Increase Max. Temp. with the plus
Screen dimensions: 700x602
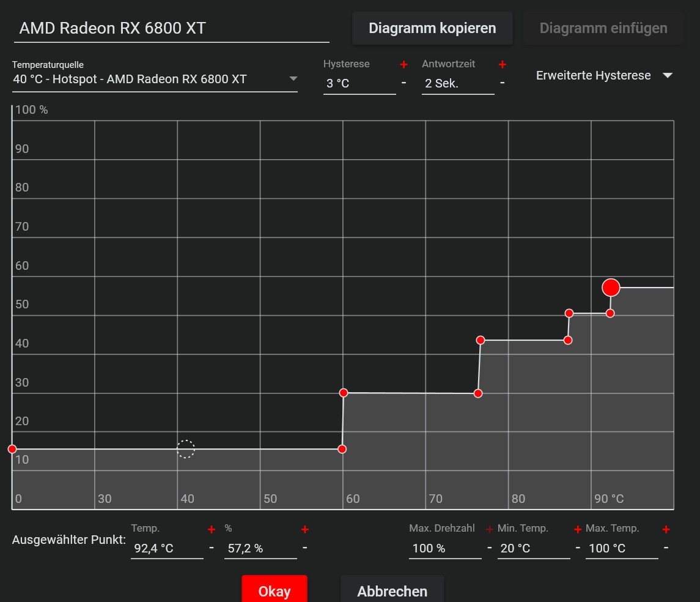(x=666, y=530)
